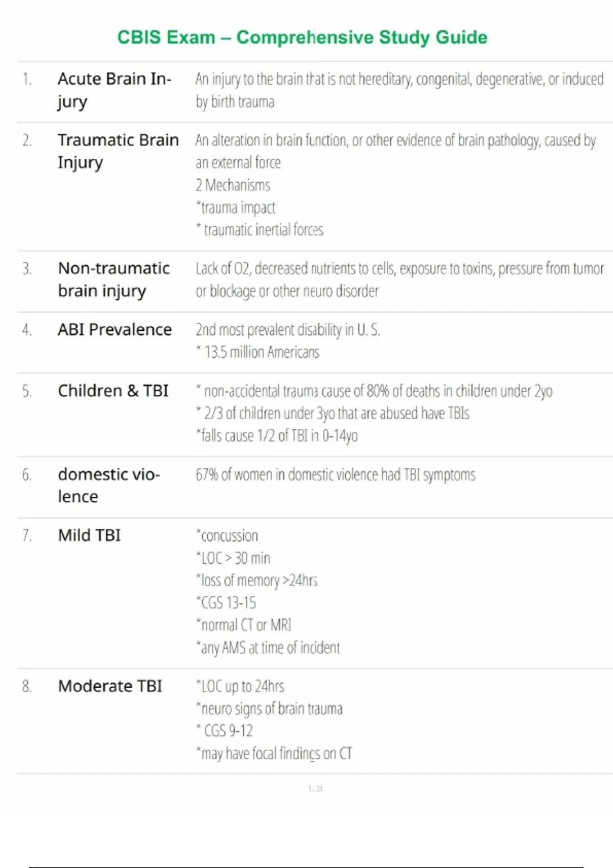The height and width of the screenshot is (868, 613).
Task: Click the Moderate TBI term
Action: tap(110, 686)
